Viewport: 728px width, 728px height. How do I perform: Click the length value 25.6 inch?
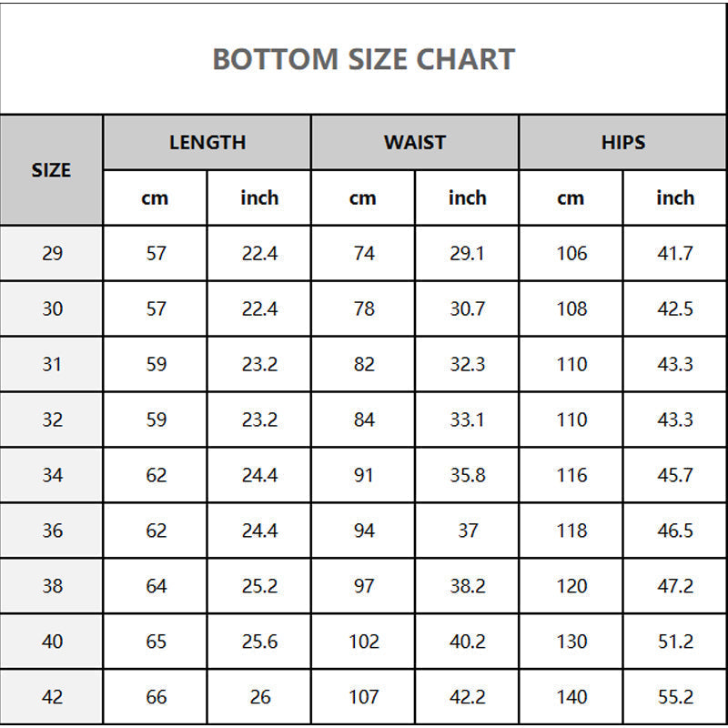(x=259, y=642)
